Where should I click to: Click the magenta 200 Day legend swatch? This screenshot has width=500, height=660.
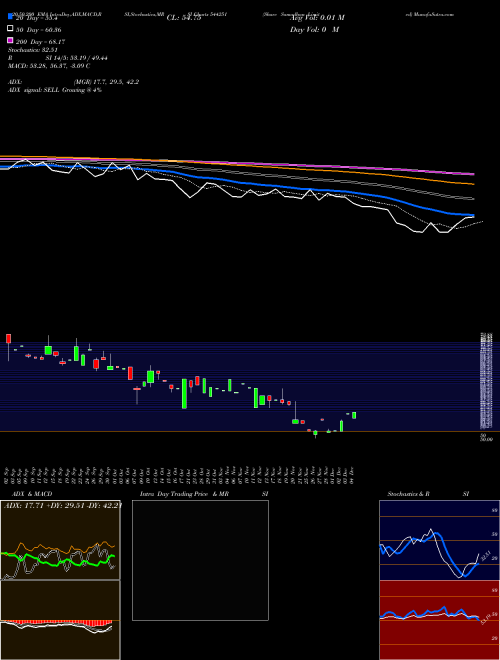click(10, 40)
